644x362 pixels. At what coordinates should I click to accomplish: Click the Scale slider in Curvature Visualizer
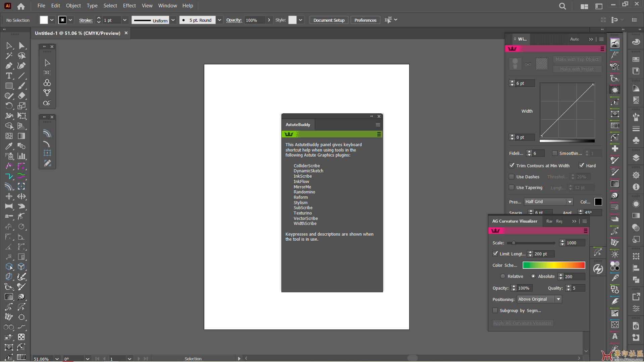[x=531, y=243]
